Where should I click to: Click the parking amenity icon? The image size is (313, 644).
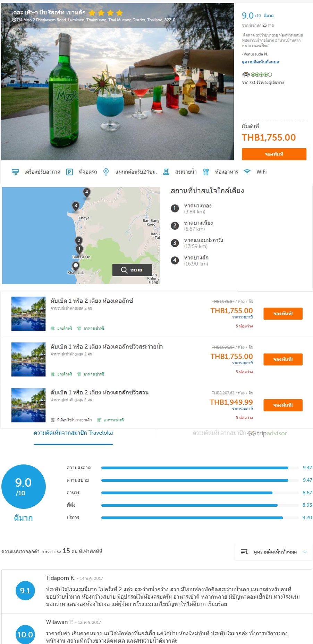[69, 172]
